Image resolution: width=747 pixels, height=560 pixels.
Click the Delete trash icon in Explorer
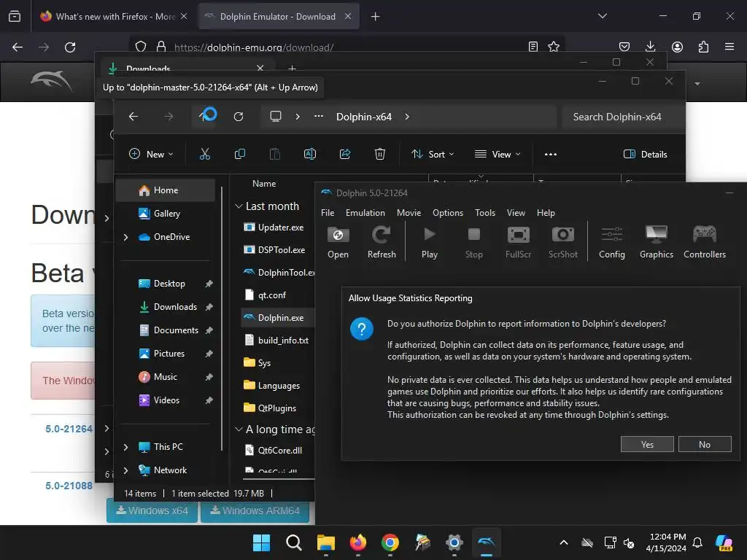(379, 154)
